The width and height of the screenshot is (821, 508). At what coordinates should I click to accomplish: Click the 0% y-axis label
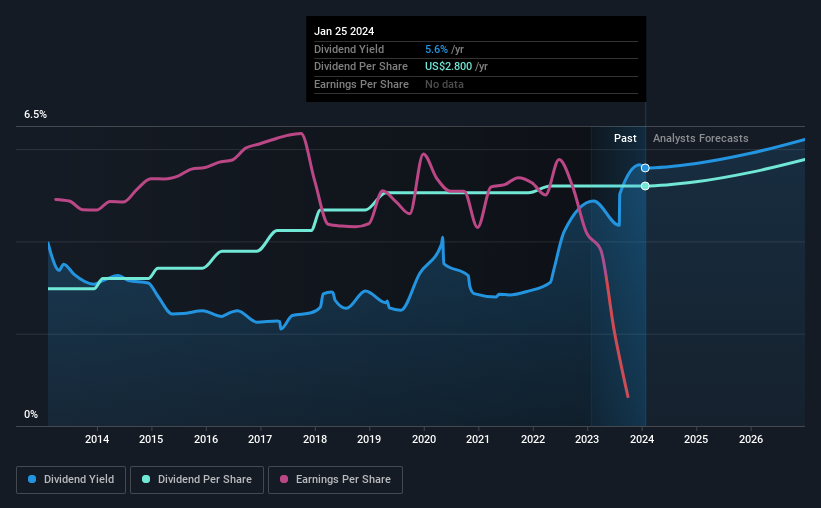tap(31, 414)
